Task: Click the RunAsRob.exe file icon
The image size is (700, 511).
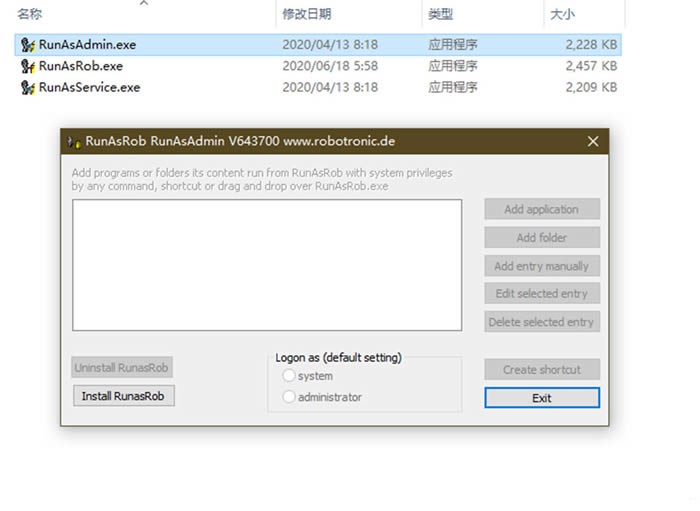Action: (28, 66)
